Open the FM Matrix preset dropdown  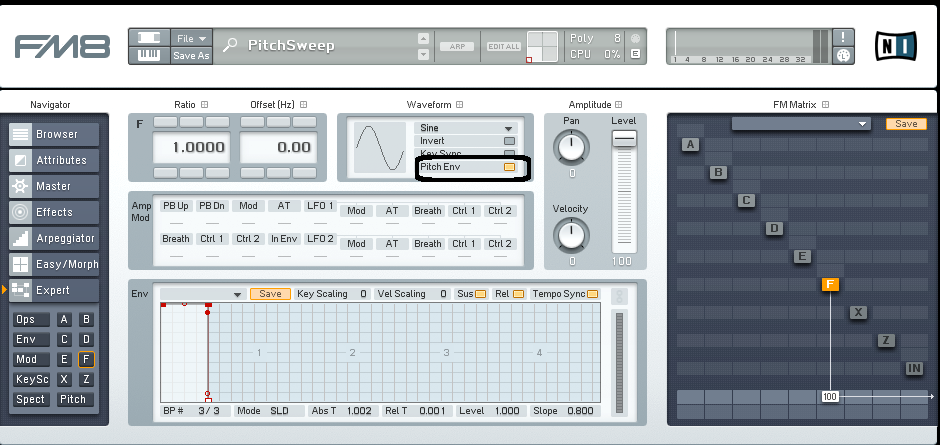click(802, 124)
